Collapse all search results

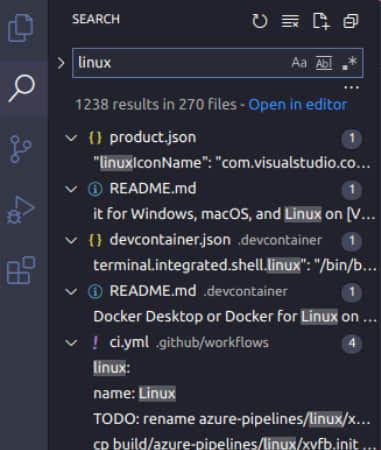coord(351,21)
